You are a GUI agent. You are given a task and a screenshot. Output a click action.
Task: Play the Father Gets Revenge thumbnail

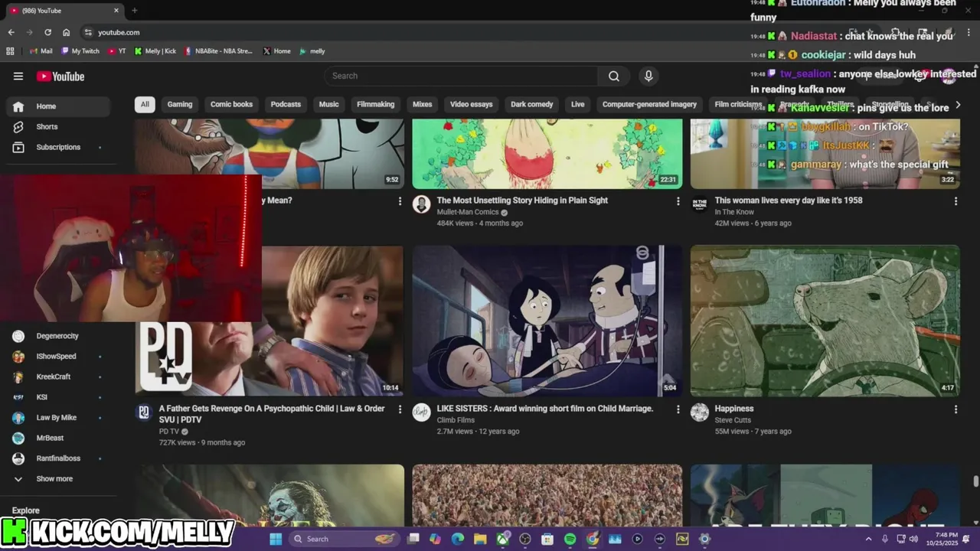pos(332,321)
